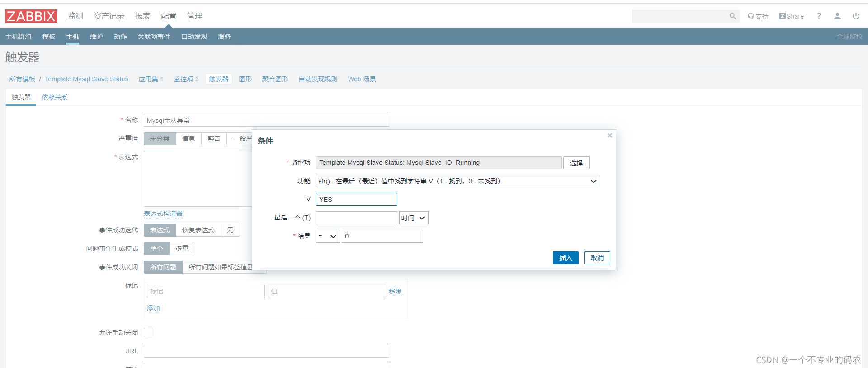
Task: Select severity 警告
Action: click(214, 139)
